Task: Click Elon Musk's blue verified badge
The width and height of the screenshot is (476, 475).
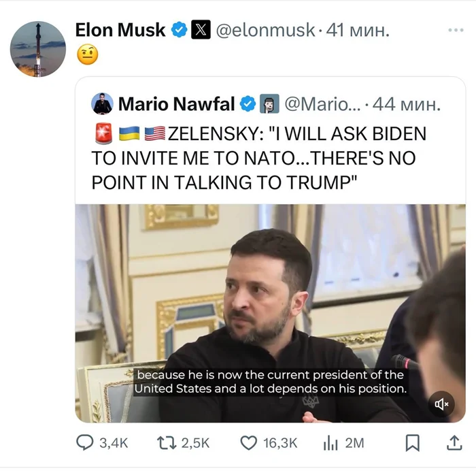Action: 179,30
